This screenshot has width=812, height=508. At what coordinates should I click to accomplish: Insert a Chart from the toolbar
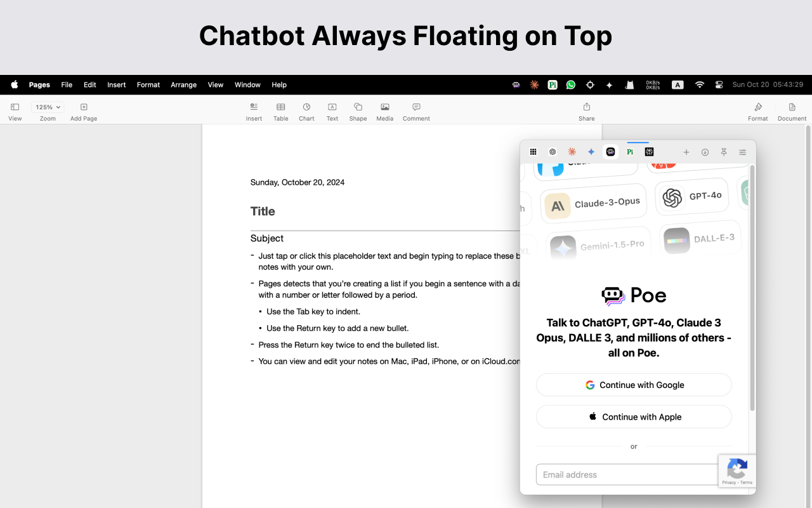306,111
